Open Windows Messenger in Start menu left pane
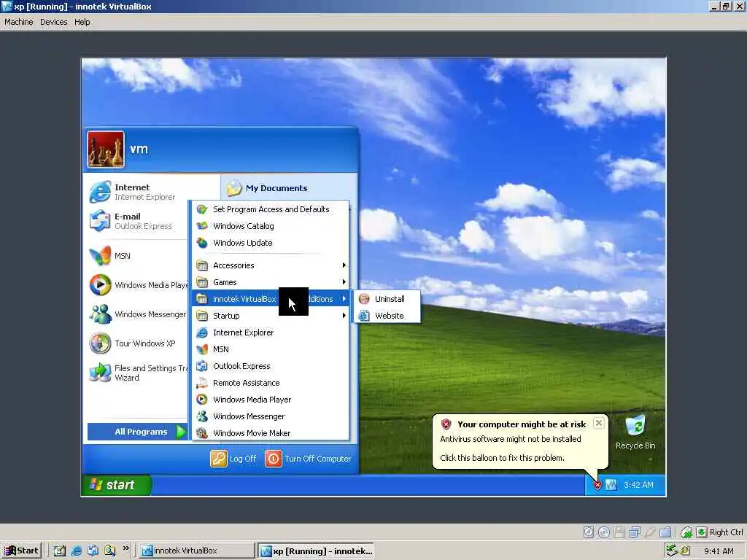This screenshot has width=747, height=560. point(138,314)
